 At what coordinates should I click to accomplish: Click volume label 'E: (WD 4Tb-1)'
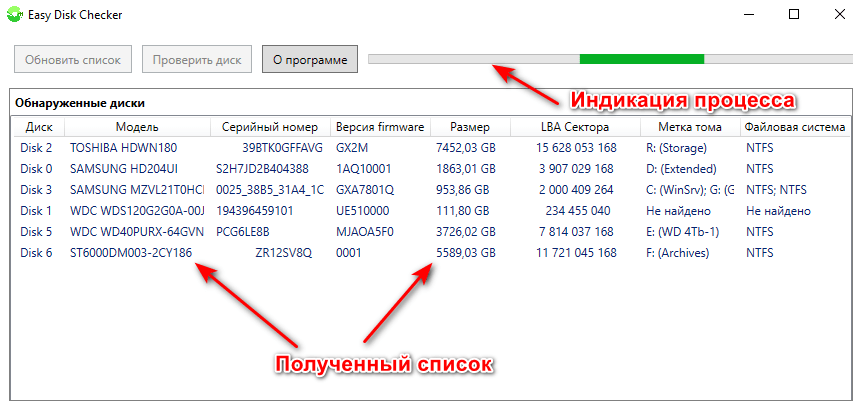click(682, 232)
